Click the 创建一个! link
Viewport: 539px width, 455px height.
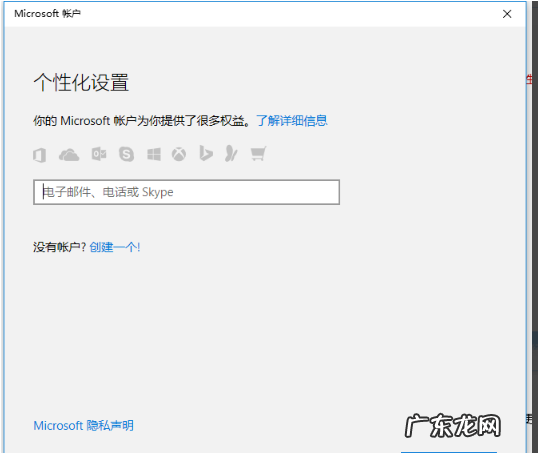coord(115,247)
